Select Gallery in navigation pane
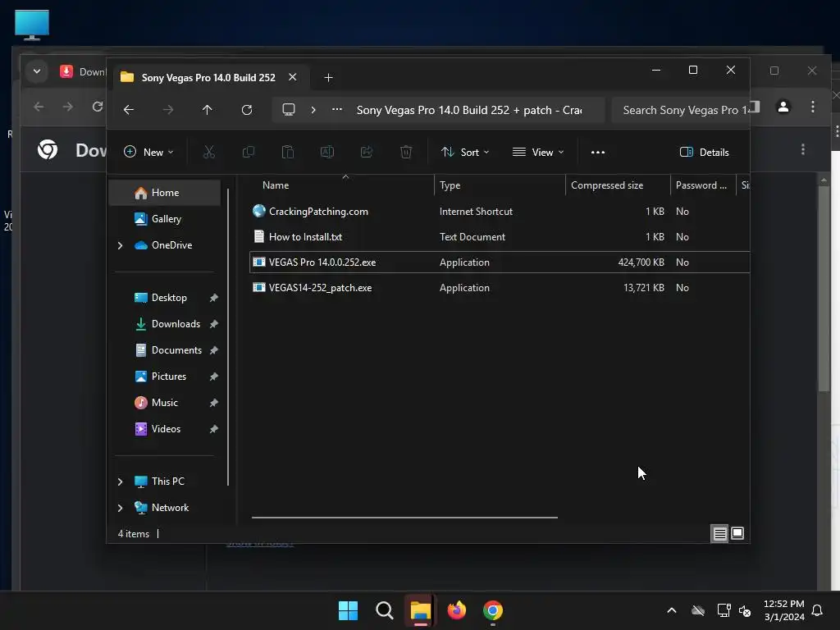This screenshot has width=840, height=630. [165, 219]
